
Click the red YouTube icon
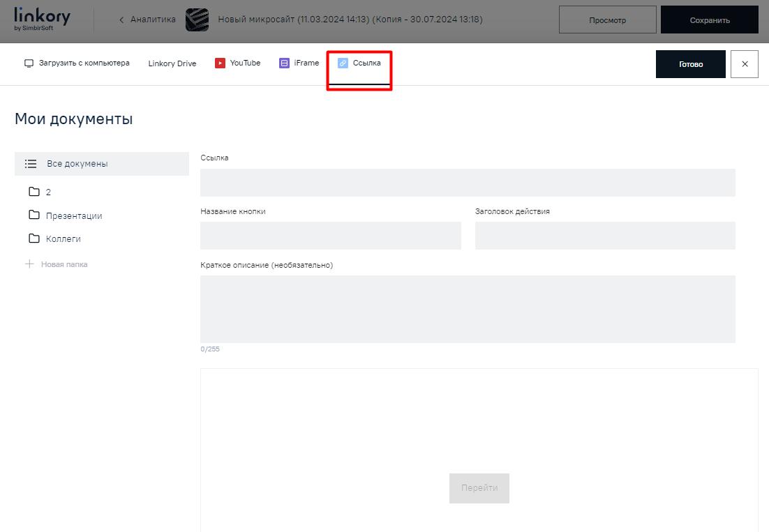click(220, 63)
